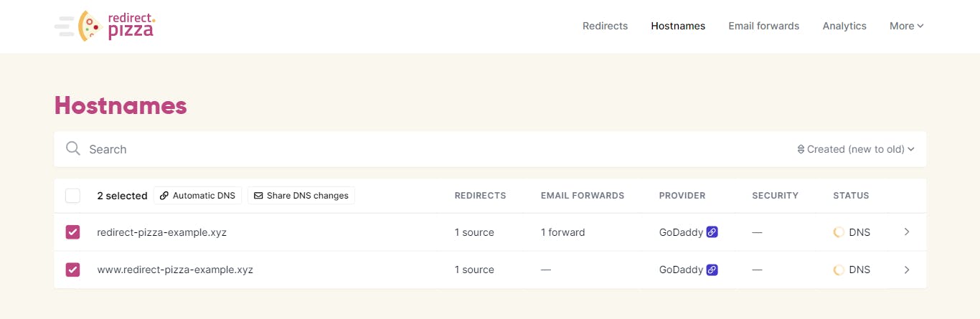Click DNS pending status icon in second row
Image resolution: width=980 pixels, height=319 pixels.
[x=839, y=270]
